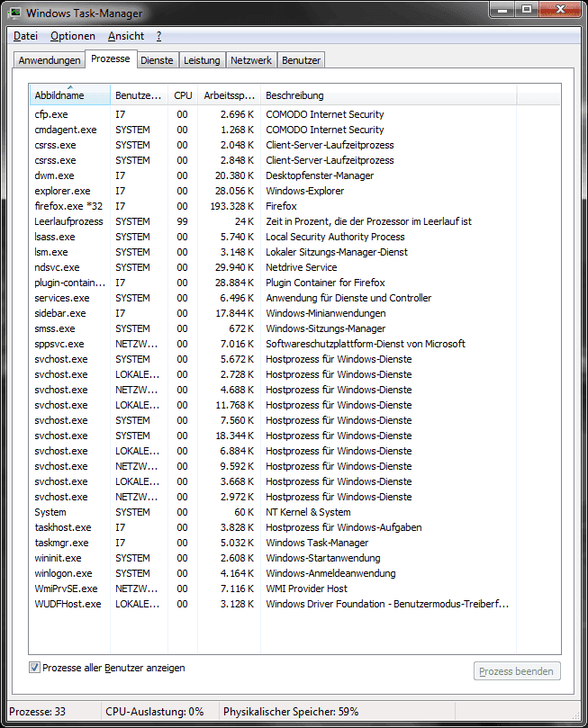Viewport: 588px width, 728px height.
Task: Go to the Netzwerk tab
Action: [x=251, y=60]
